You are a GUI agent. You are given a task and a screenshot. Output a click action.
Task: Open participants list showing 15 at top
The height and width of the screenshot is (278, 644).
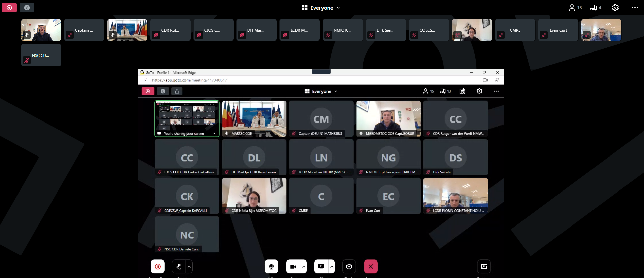(575, 8)
